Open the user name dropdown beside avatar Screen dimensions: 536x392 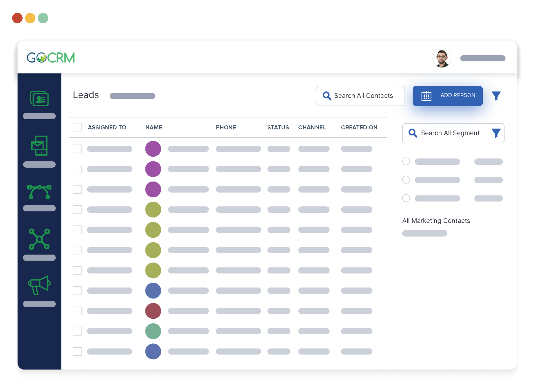pyautogui.click(x=483, y=58)
